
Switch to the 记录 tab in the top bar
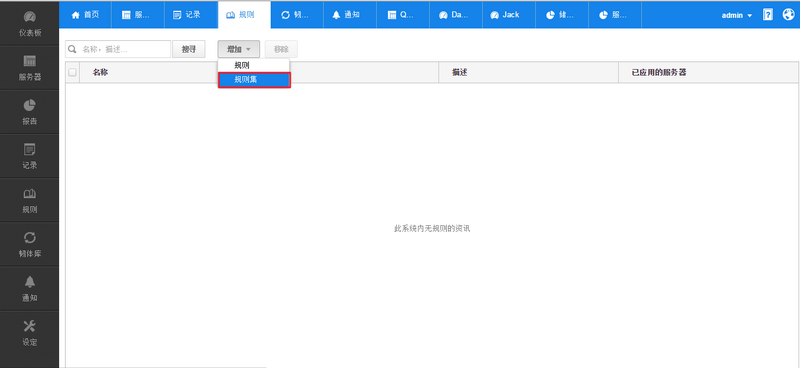(191, 15)
